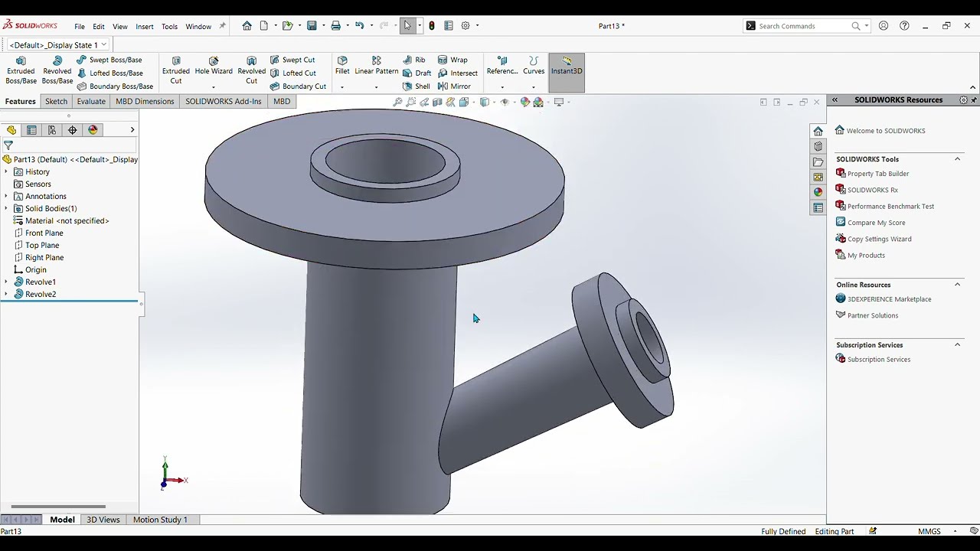The image size is (980, 551).
Task: Expand the Revolve2 feature node
Action: (x=6, y=294)
